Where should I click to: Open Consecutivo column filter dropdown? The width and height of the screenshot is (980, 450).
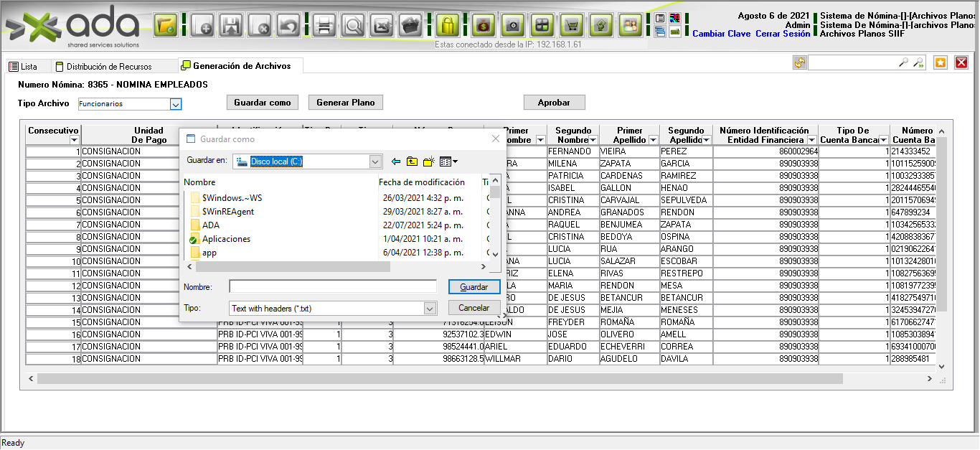pyautogui.click(x=74, y=140)
